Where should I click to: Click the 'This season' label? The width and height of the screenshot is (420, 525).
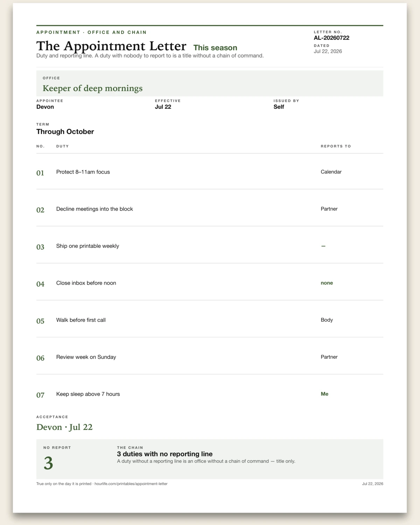click(215, 48)
